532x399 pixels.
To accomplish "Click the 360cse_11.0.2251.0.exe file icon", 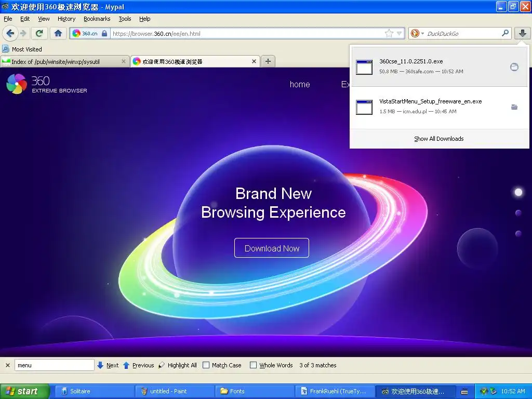I will coord(364,67).
